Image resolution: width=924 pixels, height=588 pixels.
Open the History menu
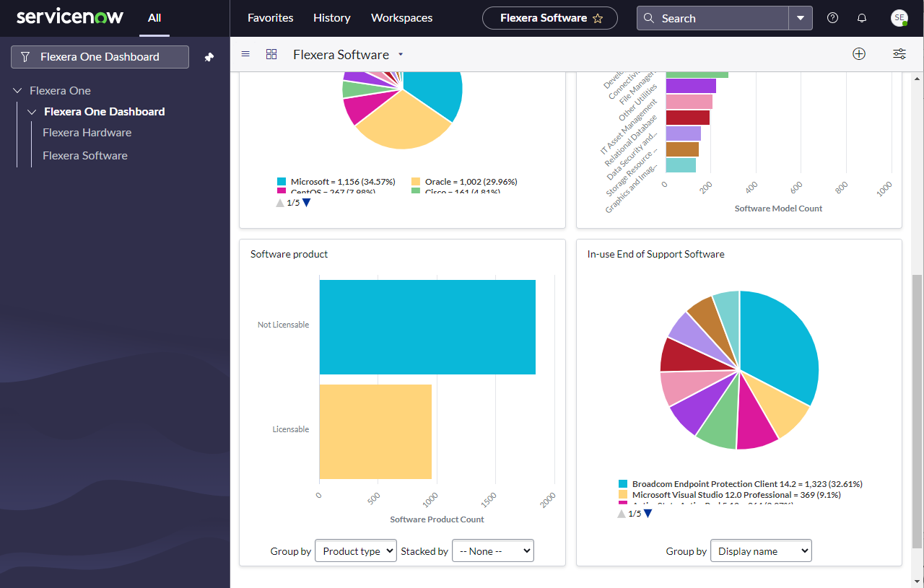pos(332,18)
